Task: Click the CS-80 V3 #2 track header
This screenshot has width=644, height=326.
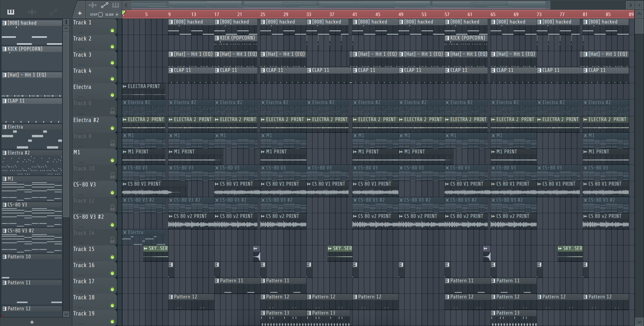Action: (88, 217)
